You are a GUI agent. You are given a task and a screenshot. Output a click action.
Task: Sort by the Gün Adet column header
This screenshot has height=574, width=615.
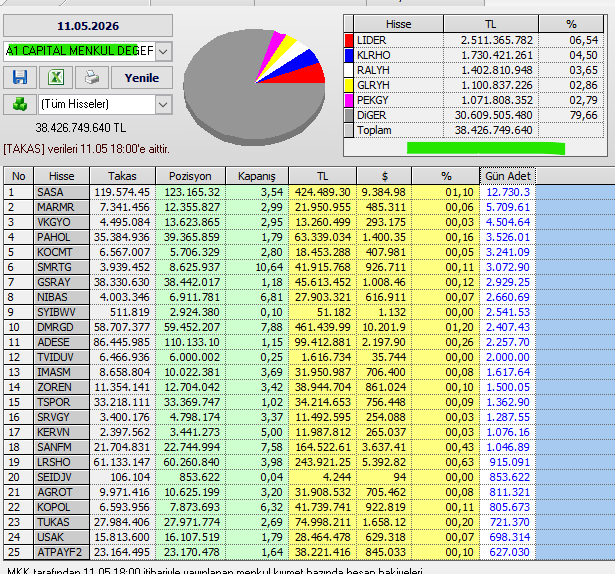508,176
